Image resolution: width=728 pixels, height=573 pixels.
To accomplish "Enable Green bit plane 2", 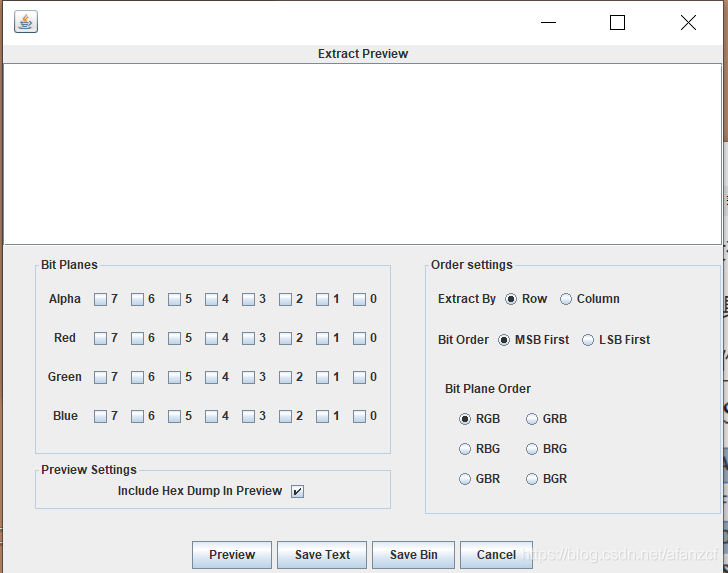I will 286,378.
